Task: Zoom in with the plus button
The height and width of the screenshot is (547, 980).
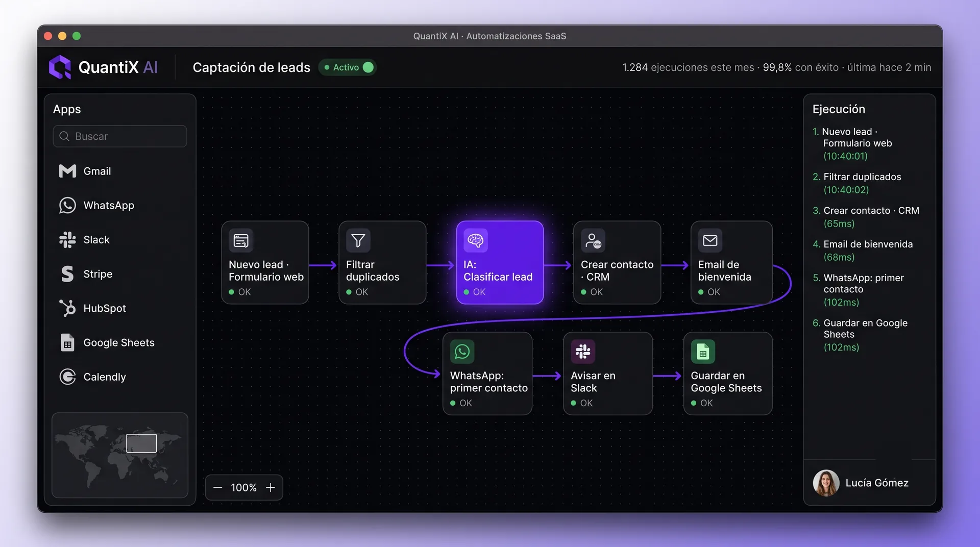Action: 271,488
